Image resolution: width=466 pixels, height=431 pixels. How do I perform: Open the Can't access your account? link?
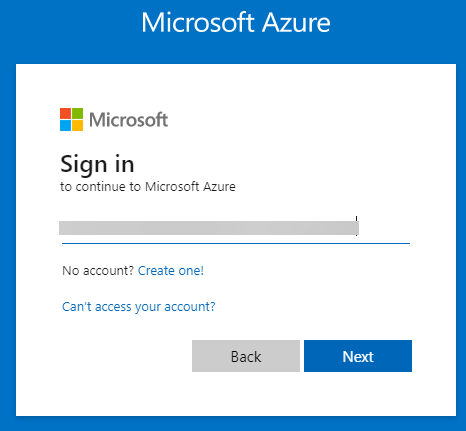point(139,306)
